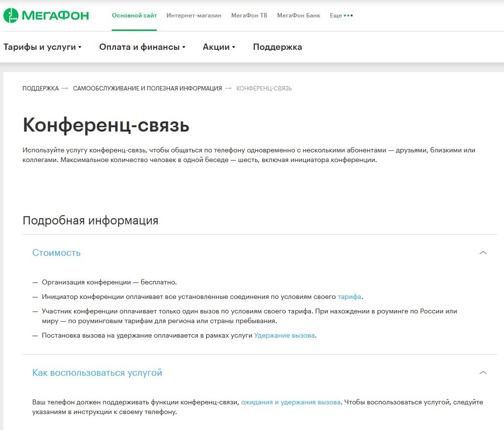Click КОНФЕРЕНЦ-СВЯЗЬ breadcrumb text
Viewport: 504px width, 430px height.
pos(264,89)
